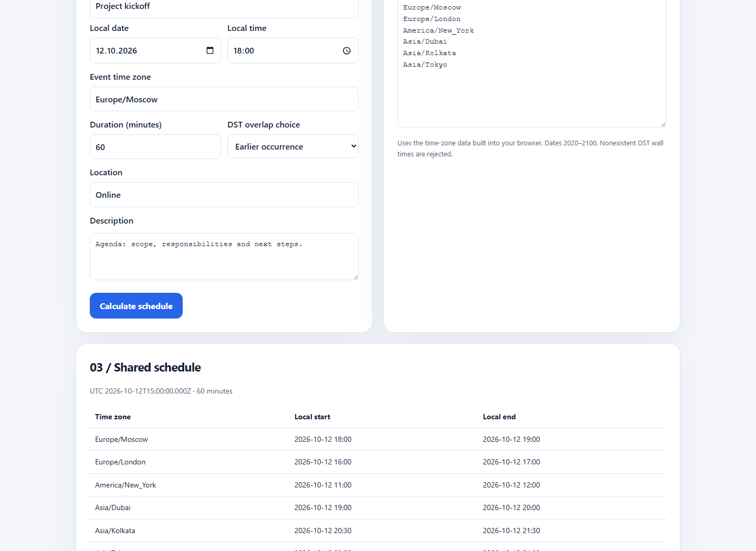756x551 pixels.
Task: Click the Local time value 18:00
Action: click(x=244, y=50)
